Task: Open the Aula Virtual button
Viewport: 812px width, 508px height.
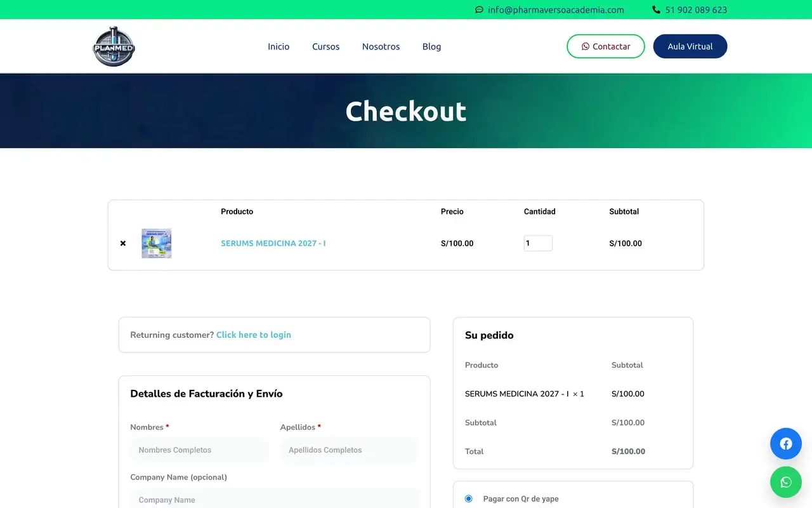Action: (x=690, y=46)
